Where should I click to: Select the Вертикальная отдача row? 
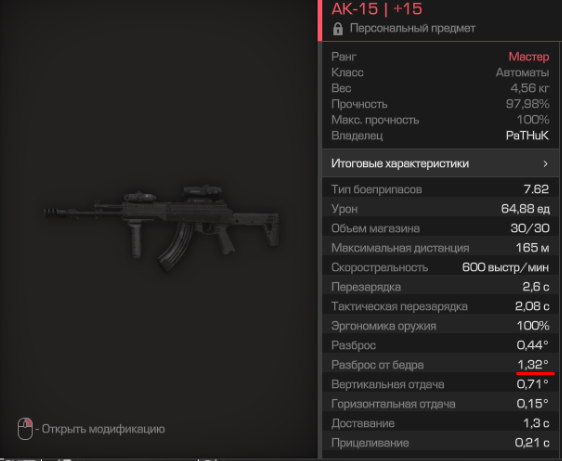[440, 384]
